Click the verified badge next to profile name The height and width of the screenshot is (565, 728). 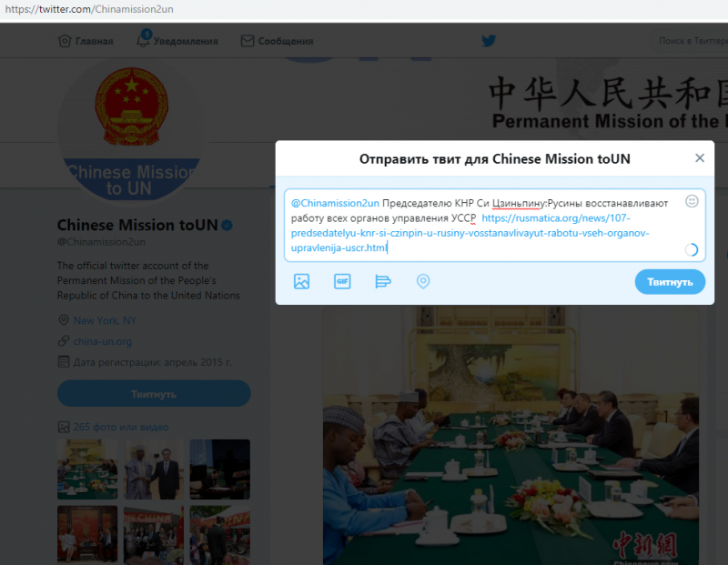click(x=227, y=226)
